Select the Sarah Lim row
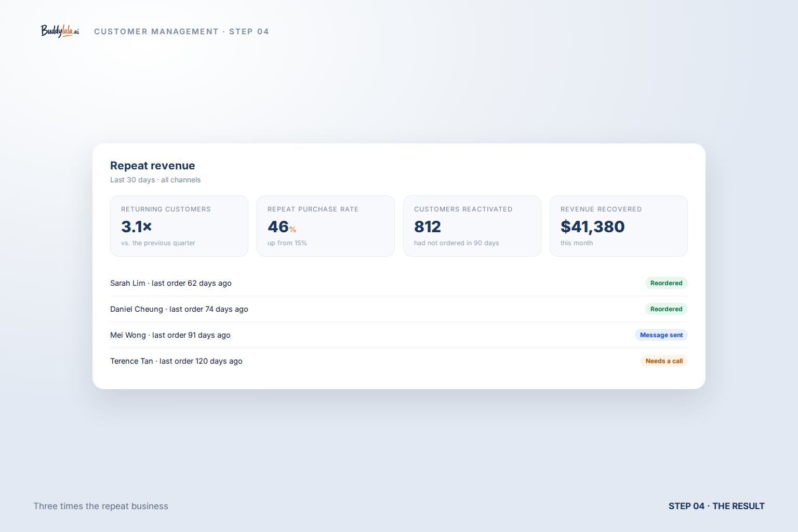Viewport: 798px width, 532px height. 399,283
